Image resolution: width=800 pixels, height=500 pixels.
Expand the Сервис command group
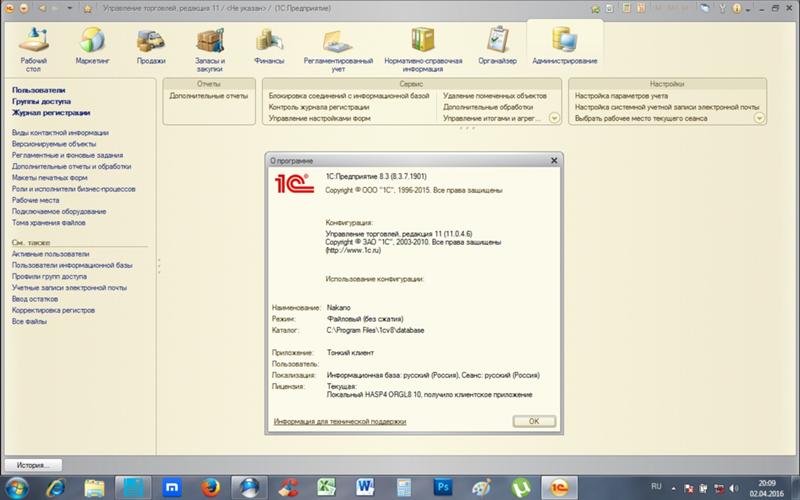pyautogui.click(x=554, y=118)
